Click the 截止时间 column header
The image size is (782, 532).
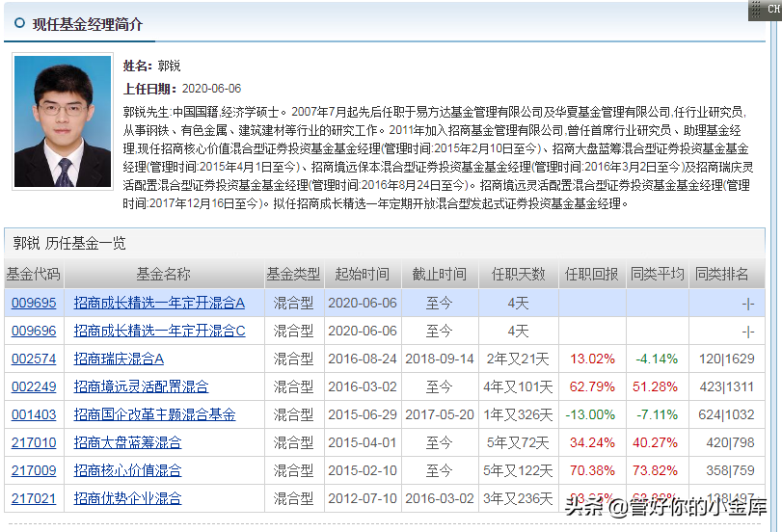point(440,274)
